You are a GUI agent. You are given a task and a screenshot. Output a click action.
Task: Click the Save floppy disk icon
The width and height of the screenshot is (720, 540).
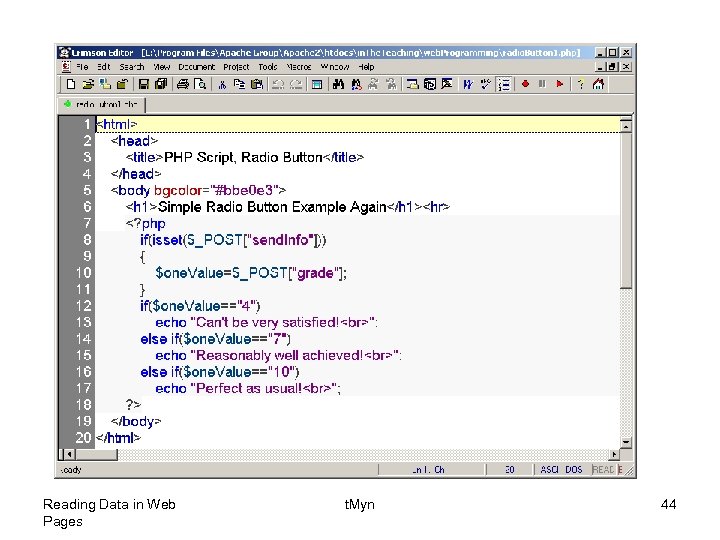pyautogui.click(x=144, y=84)
